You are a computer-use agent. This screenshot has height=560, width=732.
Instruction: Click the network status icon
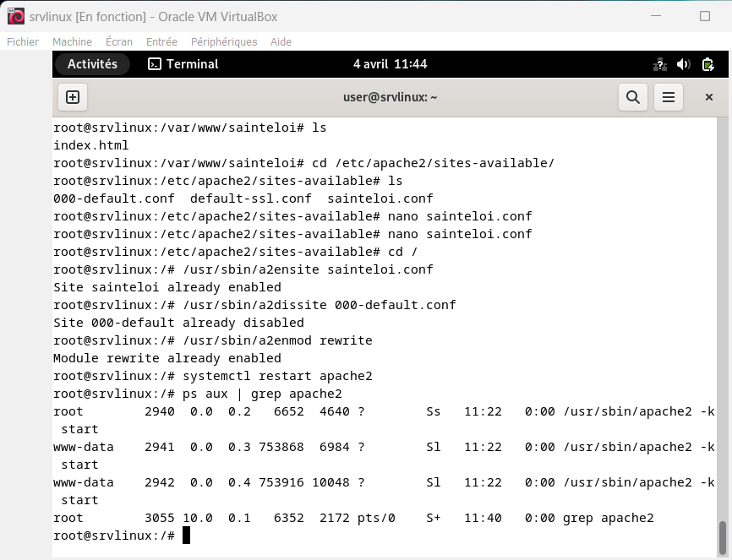point(660,64)
